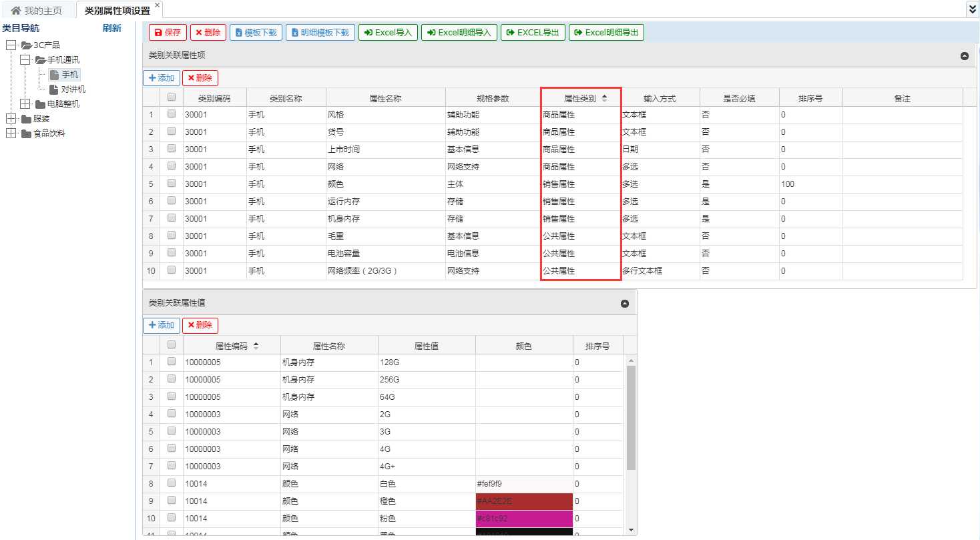The height and width of the screenshot is (540, 980).
Task: Click the 白色 color cell #fef9f9
Action: (524, 484)
